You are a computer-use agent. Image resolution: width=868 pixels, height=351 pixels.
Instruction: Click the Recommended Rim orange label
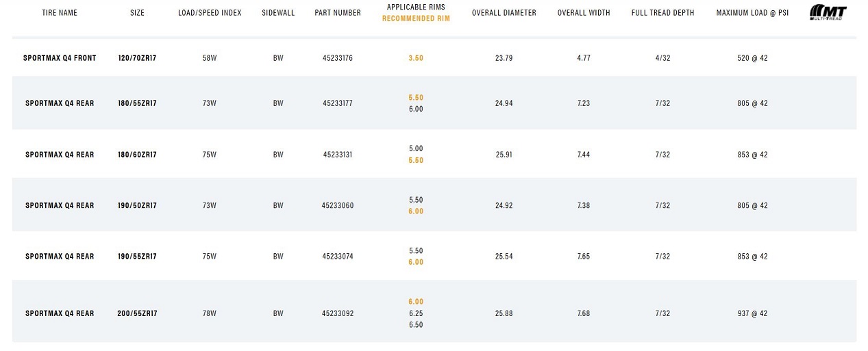pyautogui.click(x=416, y=18)
